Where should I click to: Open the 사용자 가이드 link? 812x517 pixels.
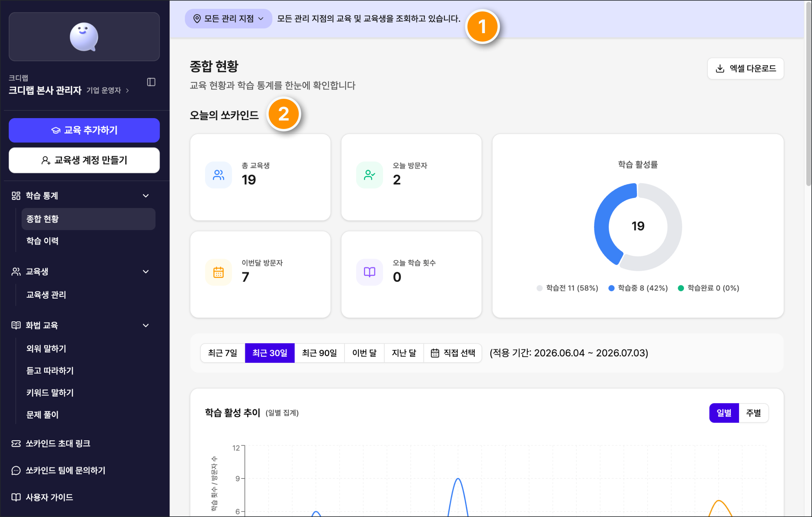pos(42,497)
